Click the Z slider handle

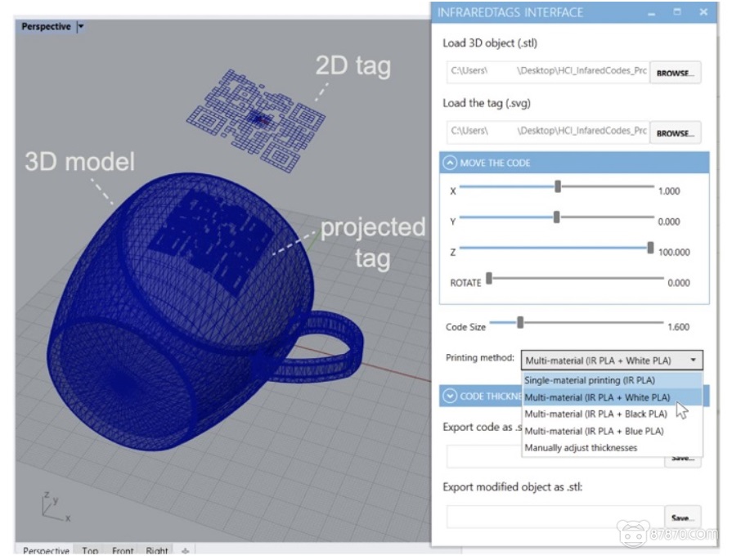coord(651,248)
